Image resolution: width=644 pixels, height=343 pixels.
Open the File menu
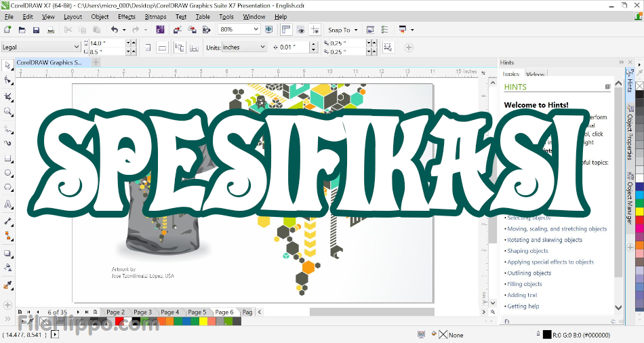click(x=9, y=17)
